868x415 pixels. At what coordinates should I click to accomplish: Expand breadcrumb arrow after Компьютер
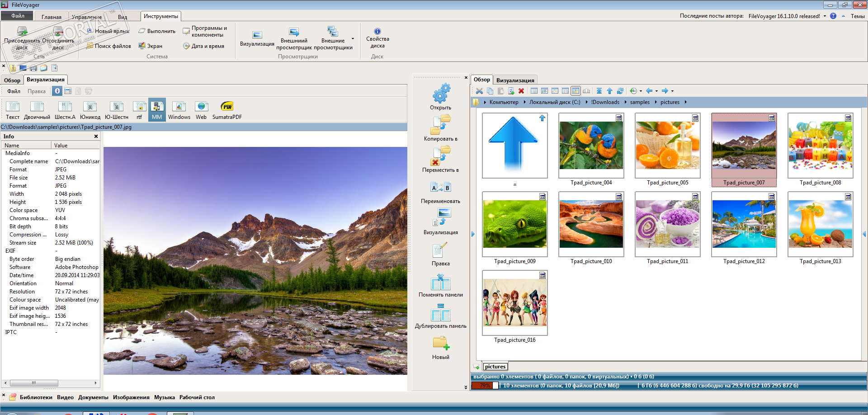tap(524, 102)
